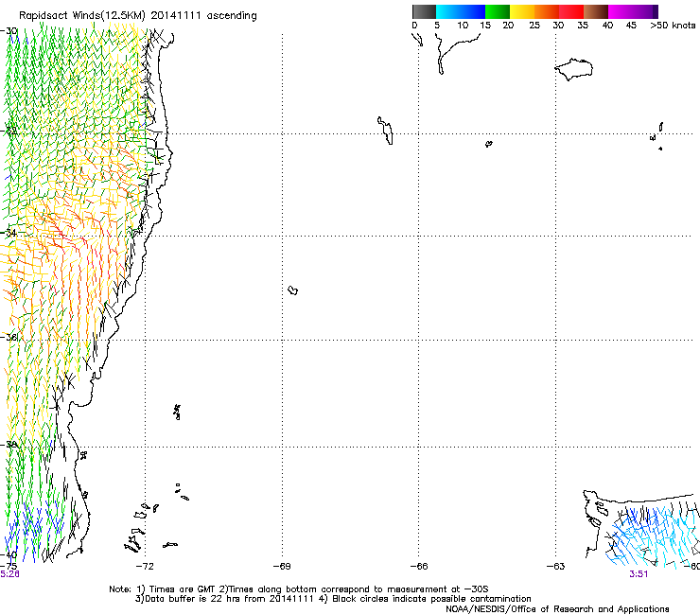Click the 5:28 swath time stamp
700x615 pixels.
(9, 574)
